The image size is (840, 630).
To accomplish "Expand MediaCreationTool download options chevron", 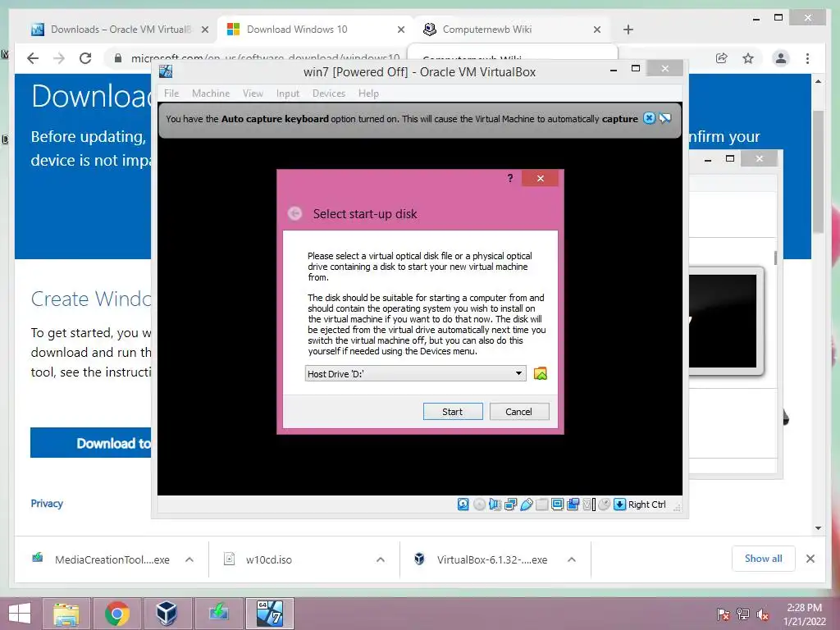I will click(x=189, y=559).
